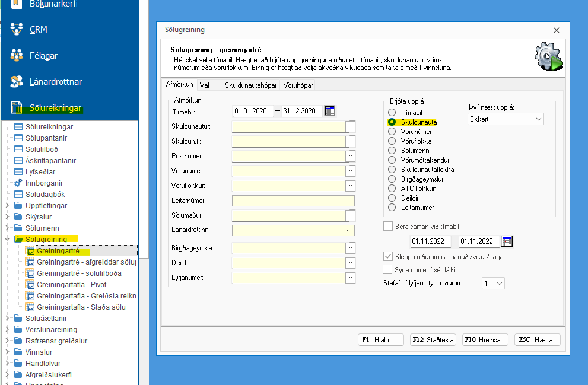Image resolution: width=588 pixels, height=385 pixels.
Task: Click lookup button for Vörunúmer field
Action: 350,171
